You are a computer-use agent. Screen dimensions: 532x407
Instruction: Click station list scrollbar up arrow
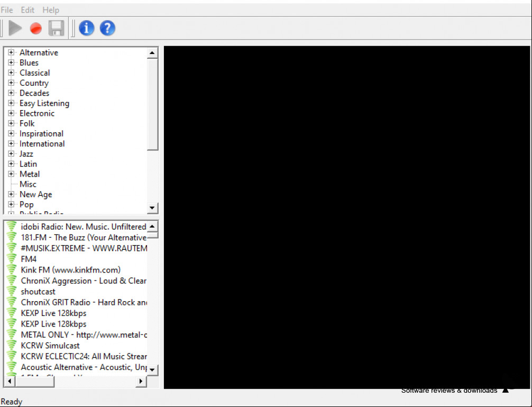[x=152, y=227]
